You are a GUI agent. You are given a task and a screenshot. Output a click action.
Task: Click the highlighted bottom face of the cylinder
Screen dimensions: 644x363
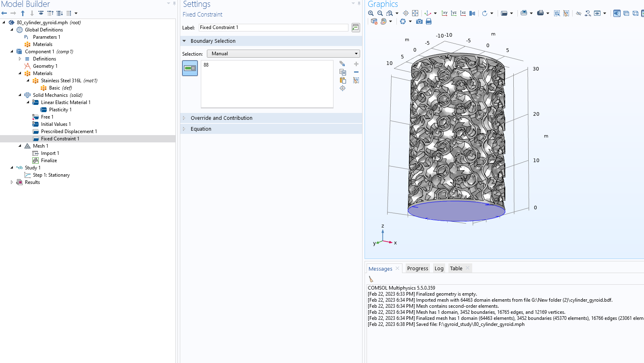click(x=456, y=211)
